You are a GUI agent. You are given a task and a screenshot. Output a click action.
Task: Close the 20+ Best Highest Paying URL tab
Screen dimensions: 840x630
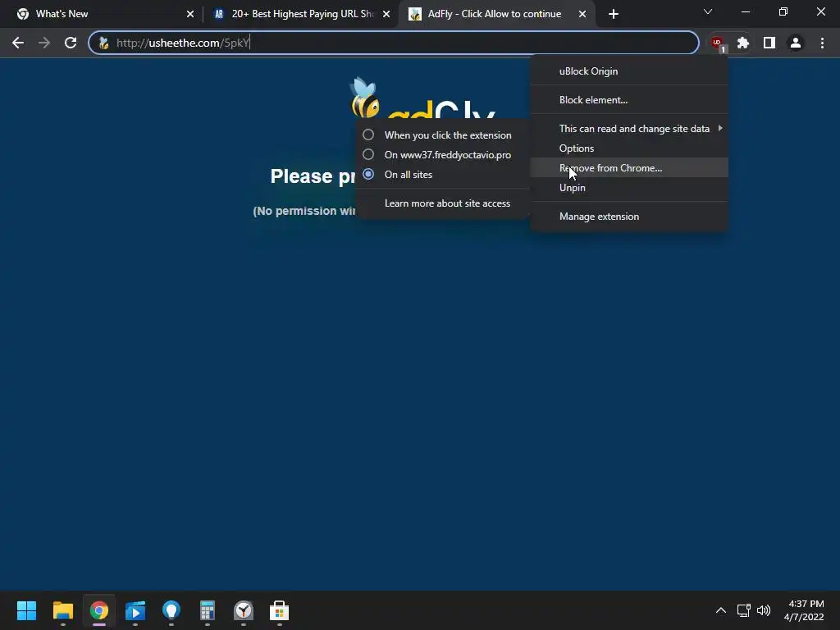click(x=386, y=14)
